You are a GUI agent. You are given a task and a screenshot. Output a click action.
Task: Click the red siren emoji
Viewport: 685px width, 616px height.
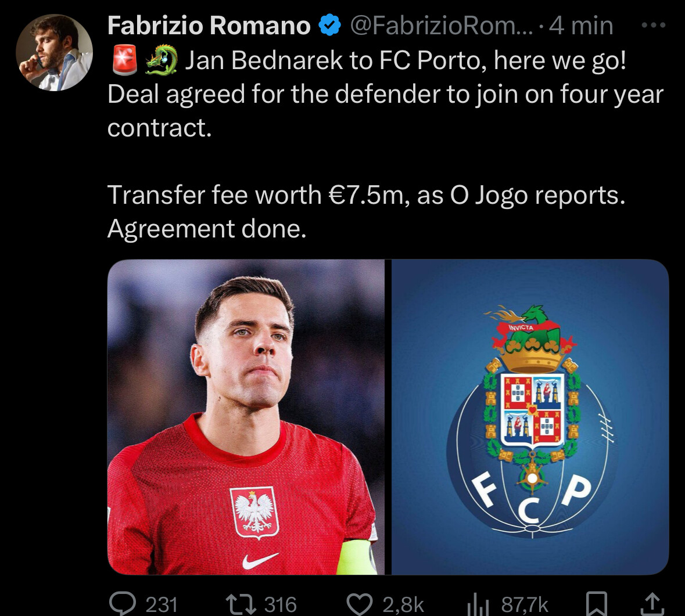tap(124, 60)
